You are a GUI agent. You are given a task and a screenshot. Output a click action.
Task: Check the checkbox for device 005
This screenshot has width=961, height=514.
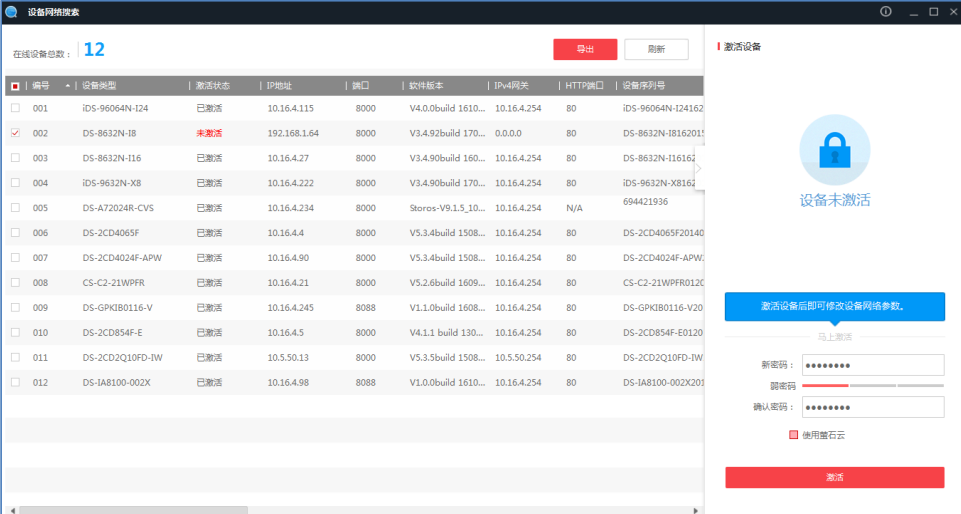click(15, 208)
